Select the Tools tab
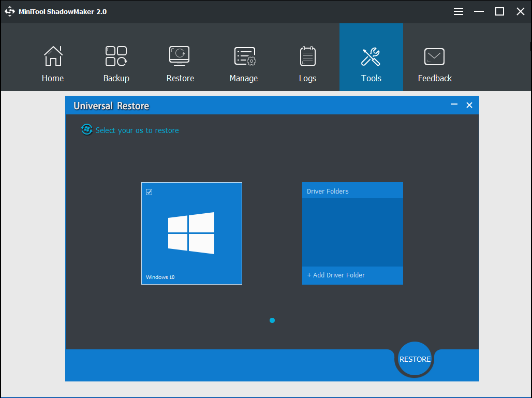532x398 pixels. click(x=371, y=57)
